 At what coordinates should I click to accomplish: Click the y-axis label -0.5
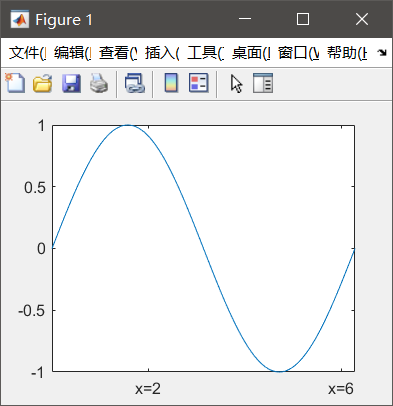32,311
